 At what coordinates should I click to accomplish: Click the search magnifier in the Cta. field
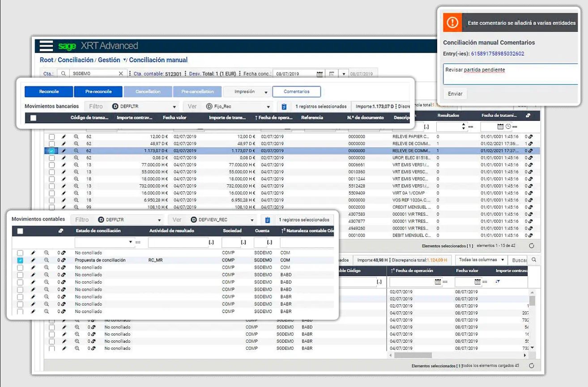coord(64,74)
